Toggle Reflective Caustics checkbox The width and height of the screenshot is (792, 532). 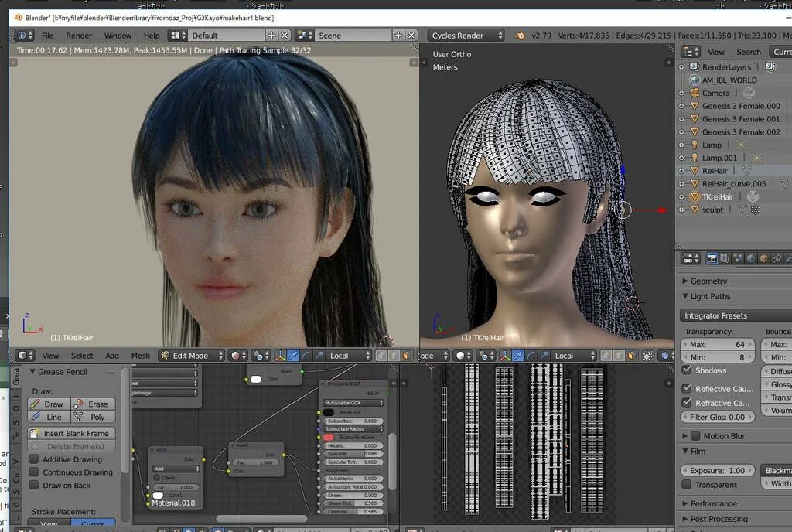687,389
